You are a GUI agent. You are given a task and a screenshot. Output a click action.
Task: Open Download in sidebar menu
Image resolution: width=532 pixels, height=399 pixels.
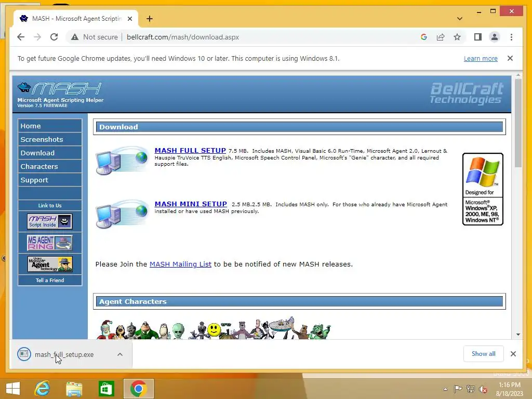point(50,153)
